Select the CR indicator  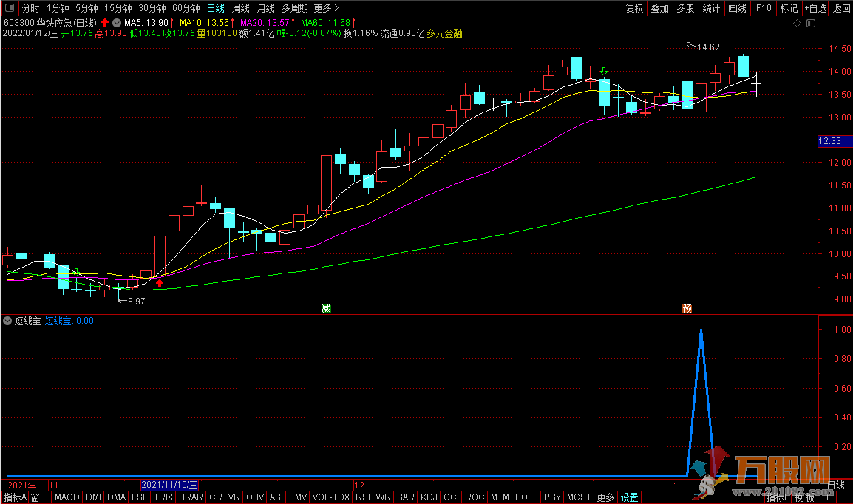tap(215, 497)
